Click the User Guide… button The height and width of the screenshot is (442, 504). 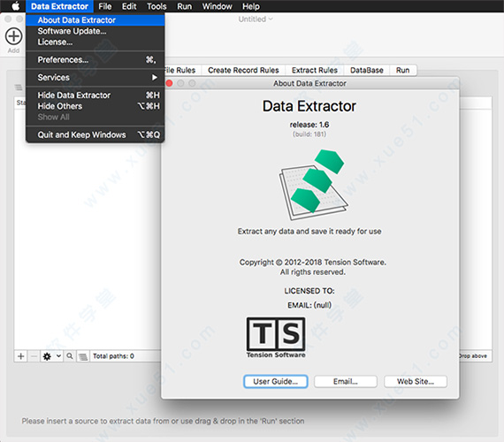(x=276, y=382)
